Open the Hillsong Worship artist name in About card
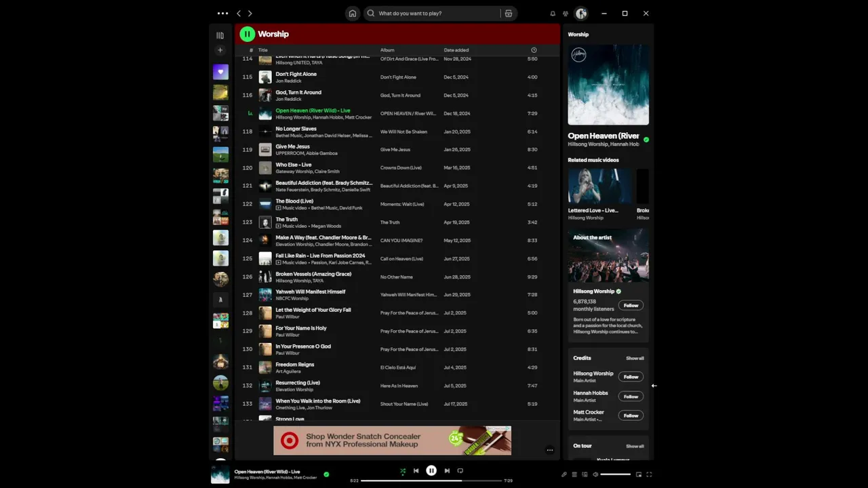 coord(593,291)
